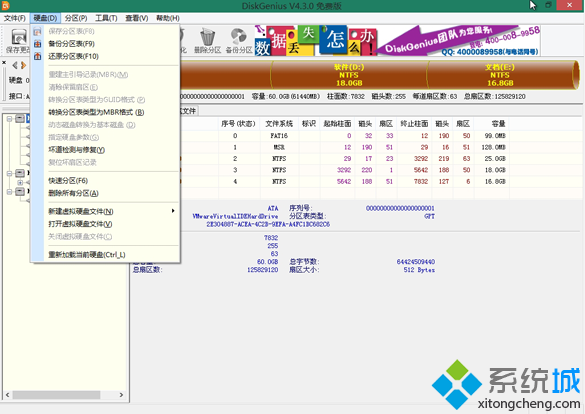Click tree scrollbar right arrow
Image resolution: width=585 pixels, height=414 pixels.
121,395
